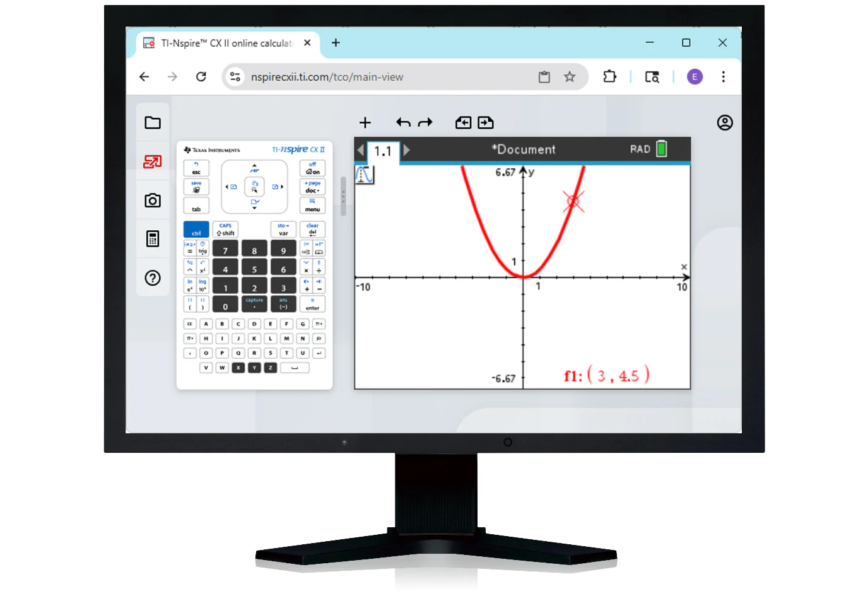Screen dimensions: 868x596
Task: Click the RAD angle mode indicator
Action: [640, 149]
